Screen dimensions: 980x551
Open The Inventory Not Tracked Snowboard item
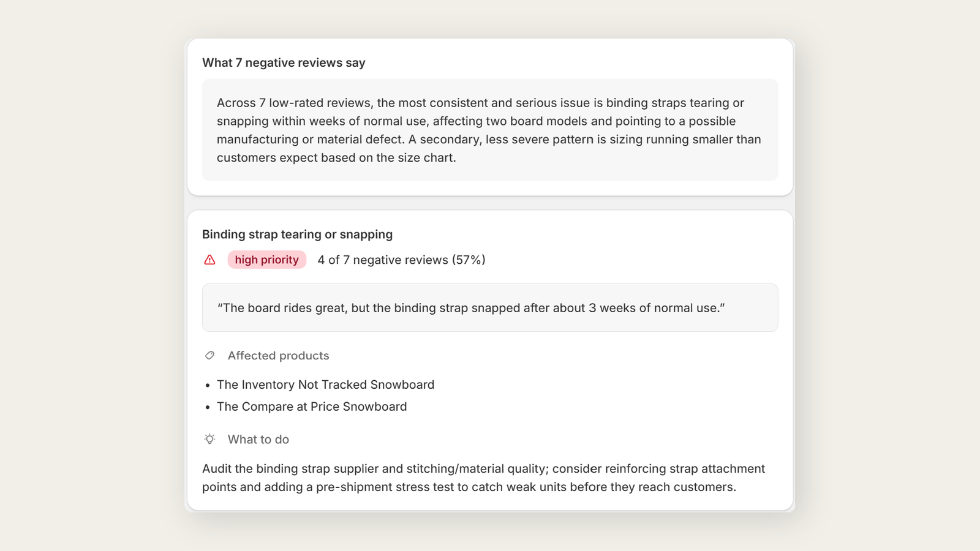(x=325, y=384)
